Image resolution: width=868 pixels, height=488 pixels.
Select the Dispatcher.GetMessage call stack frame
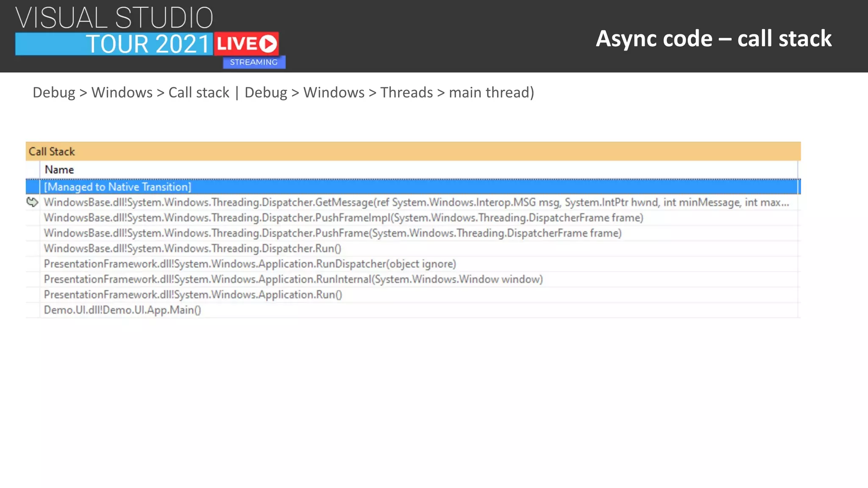(x=413, y=202)
